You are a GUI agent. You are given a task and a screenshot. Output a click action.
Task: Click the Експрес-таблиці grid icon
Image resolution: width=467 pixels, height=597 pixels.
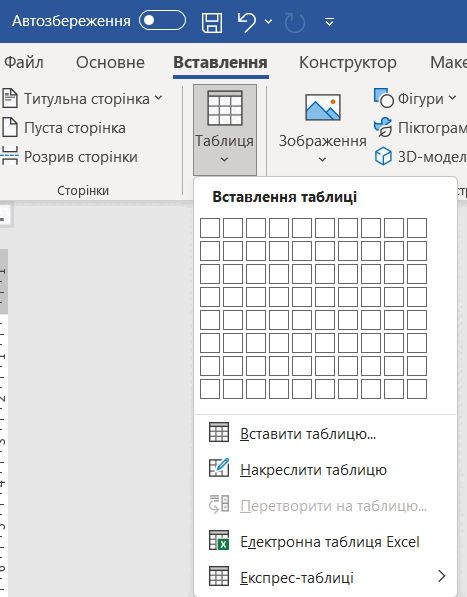tap(219, 576)
